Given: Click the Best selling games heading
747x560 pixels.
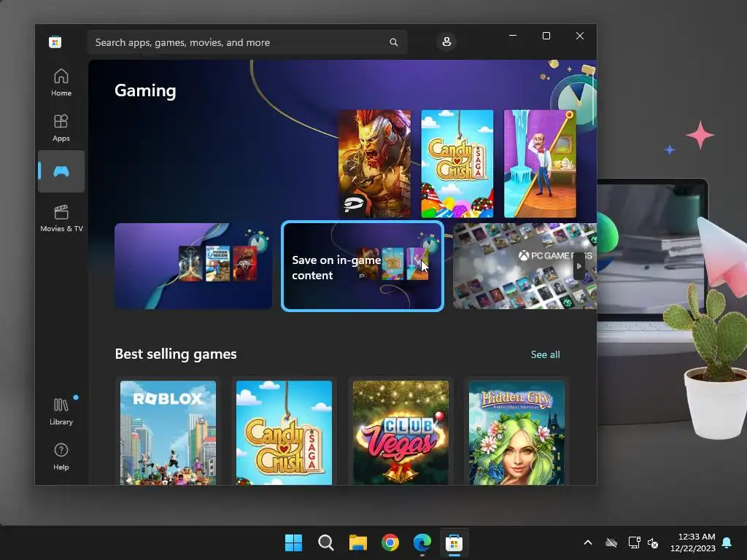Looking at the screenshot, I should 176,354.
